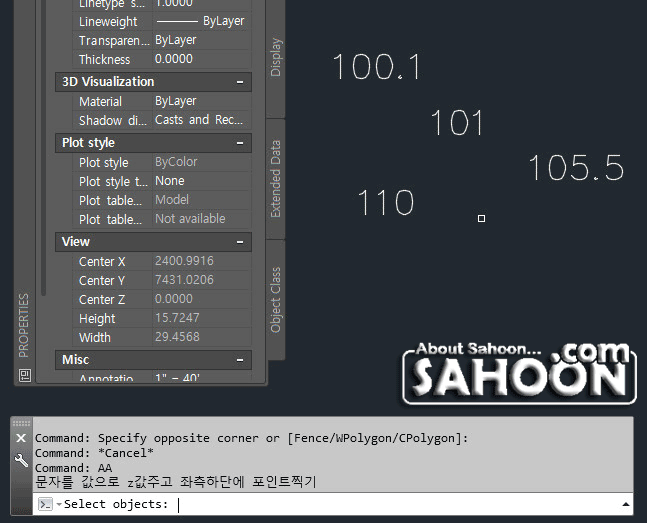Click the Material ByLayer field
The width and height of the screenshot is (647, 523).
[200, 101]
